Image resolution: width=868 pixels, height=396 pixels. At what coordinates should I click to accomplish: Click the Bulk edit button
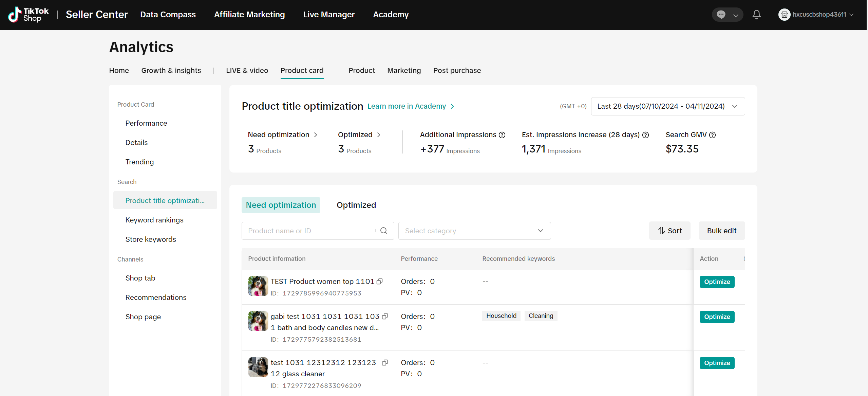pyautogui.click(x=721, y=231)
